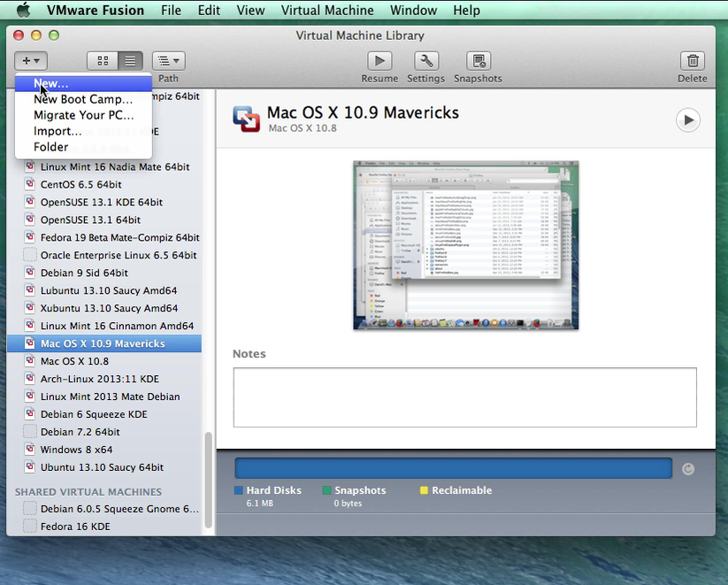Click the icon beside Xubuntu 13.10 Saucy Amd64
This screenshot has height=585, width=728.
30,308
